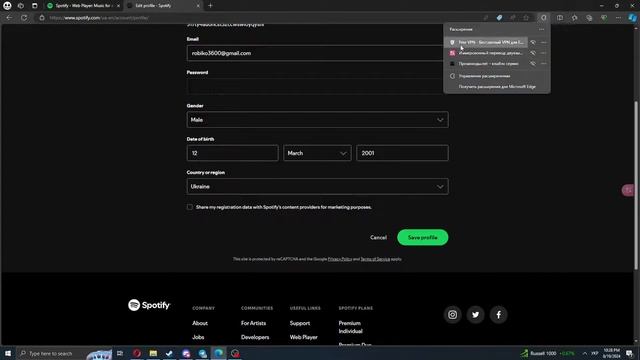Select the translator extension entry
The image size is (640, 360).
coord(486,53)
